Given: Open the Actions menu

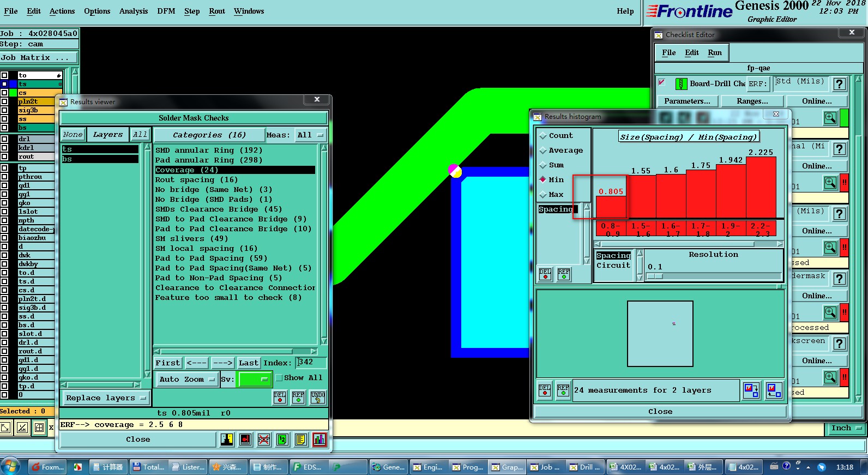Looking at the screenshot, I should 62,11.
